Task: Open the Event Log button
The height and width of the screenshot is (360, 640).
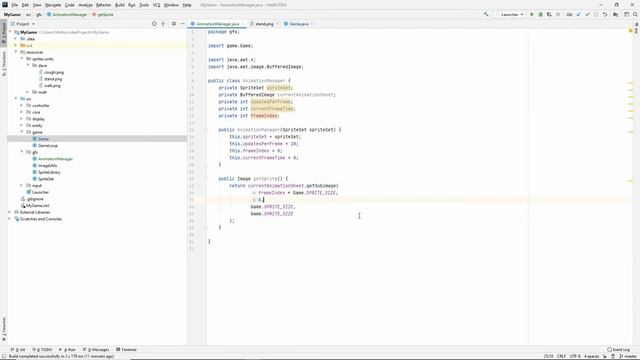Action: tap(618, 349)
